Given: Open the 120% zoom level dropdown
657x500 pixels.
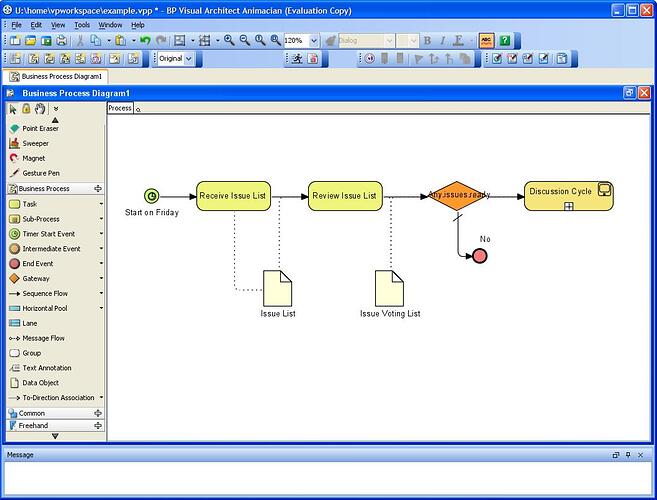Looking at the screenshot, I should 314,41.
